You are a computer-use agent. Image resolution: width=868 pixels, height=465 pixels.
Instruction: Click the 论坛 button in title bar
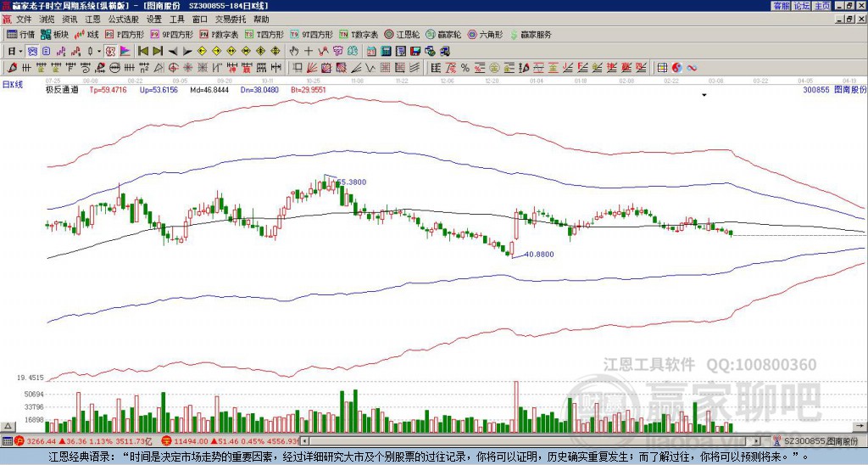(x=801, y=6)
